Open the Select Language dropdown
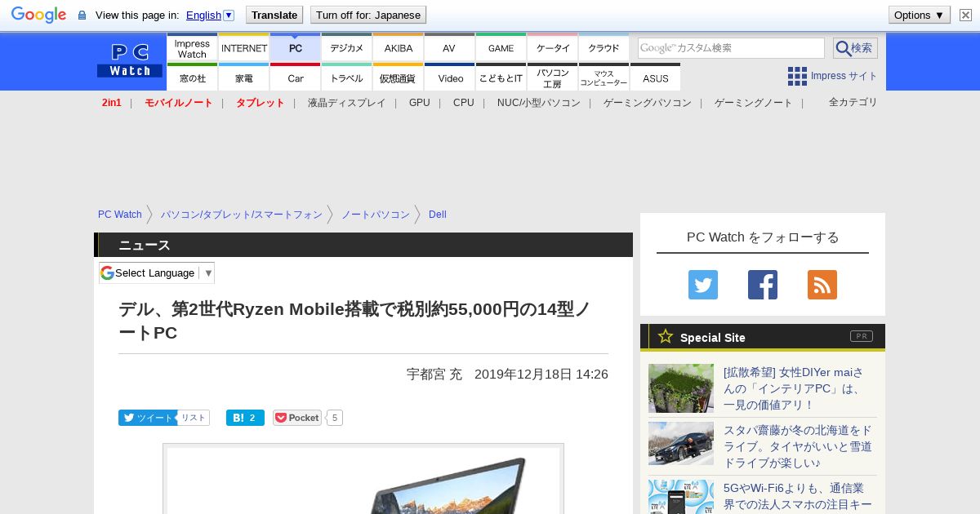This screenshot has width=980, height=514. pos(157,273)
